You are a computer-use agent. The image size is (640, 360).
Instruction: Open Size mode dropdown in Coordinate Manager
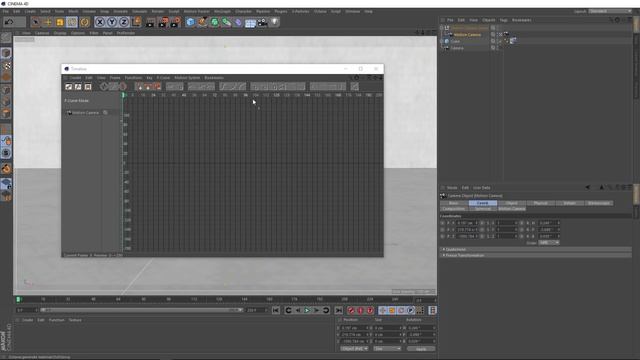tap(387, 349)
